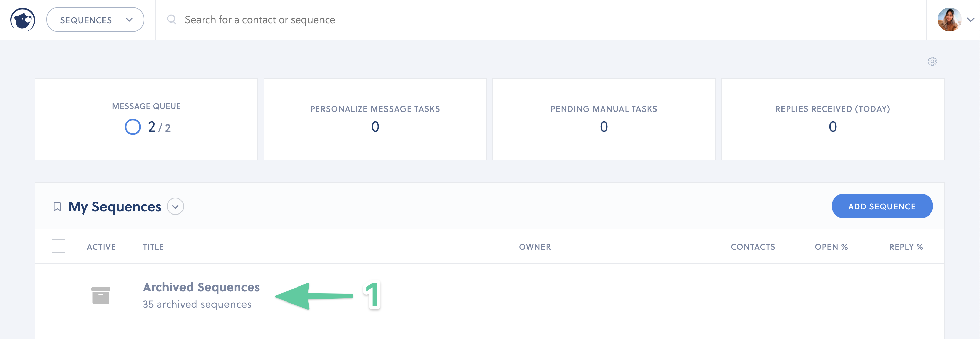The image size is (980, 339).
Task: Open settings via the gear icon
Action: click(x=932, y=61)
